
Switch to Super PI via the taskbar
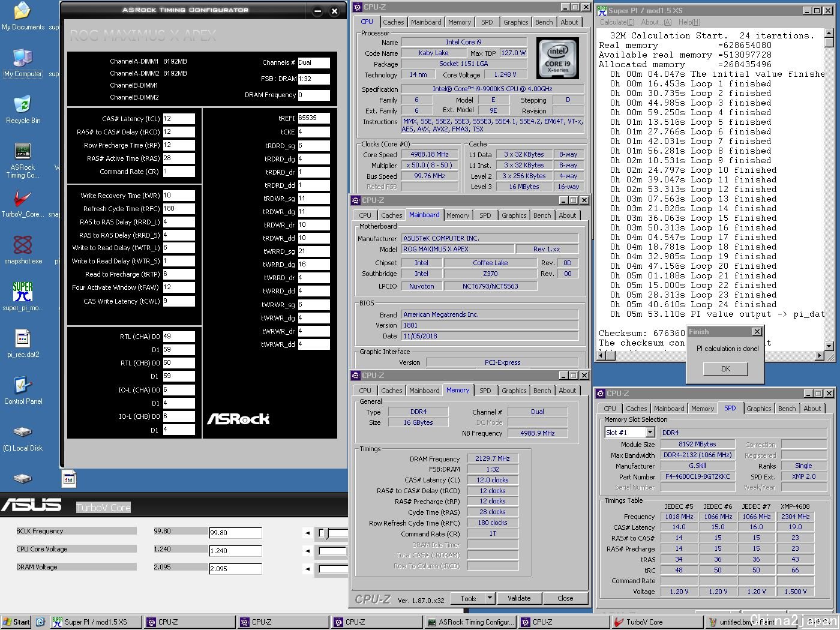[x=95, y=622]
